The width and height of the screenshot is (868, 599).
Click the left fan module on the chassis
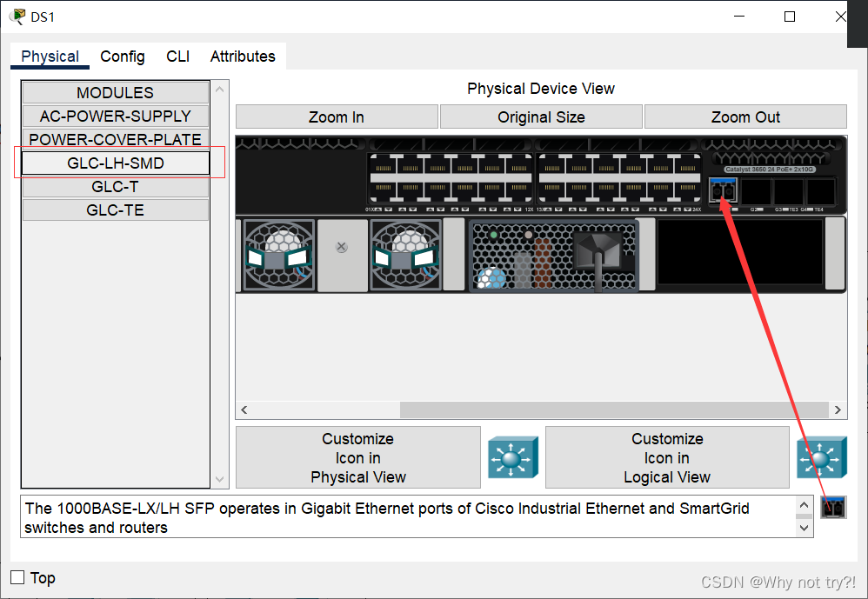tap(279, 255)
